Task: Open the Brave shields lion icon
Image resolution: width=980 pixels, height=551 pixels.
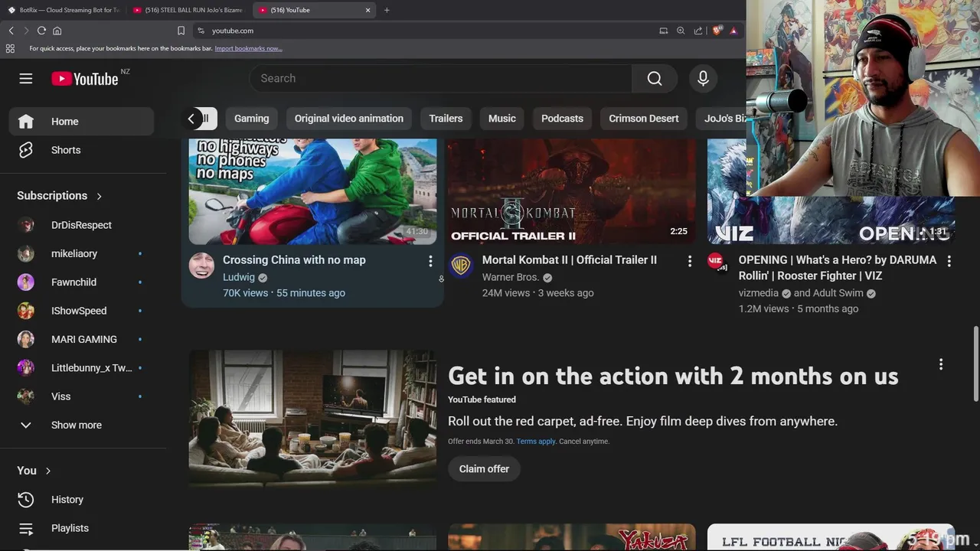Action: 717,31
